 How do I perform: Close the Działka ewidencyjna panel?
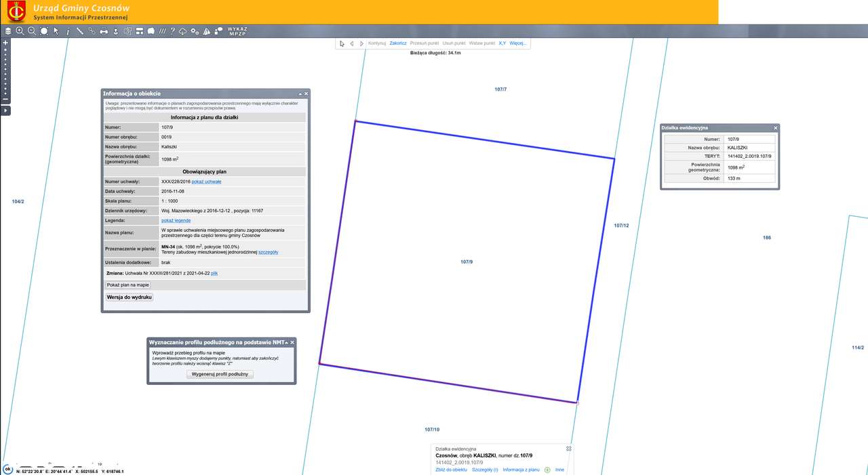point(776,127)
